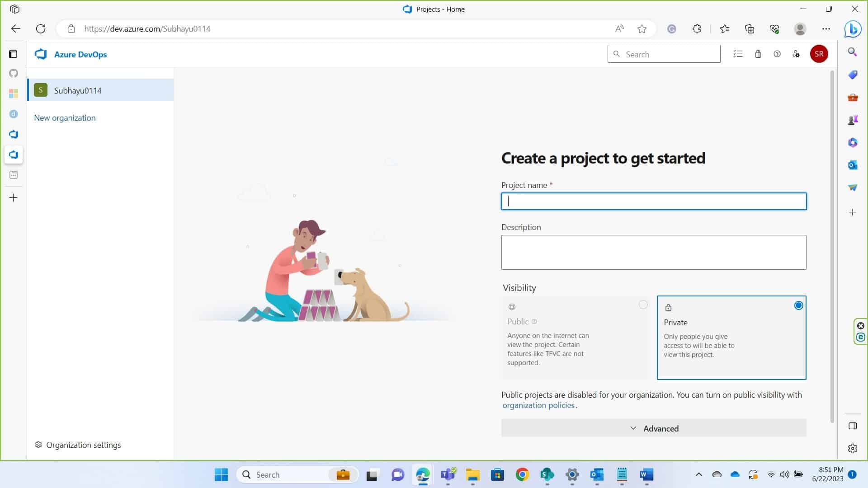
Task: Click the Bing chat sidebar icon
Action: pyautogui.click(x=853, y=29)
